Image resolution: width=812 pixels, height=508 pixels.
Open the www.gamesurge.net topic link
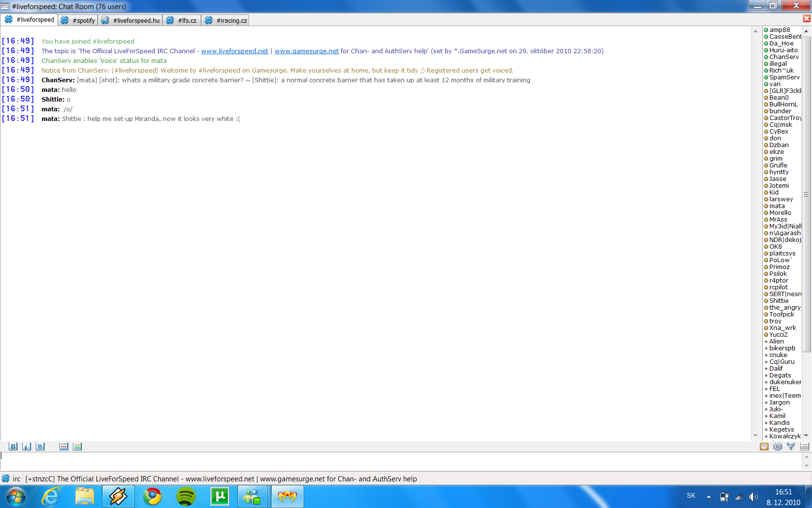click(x=306, y=51)
